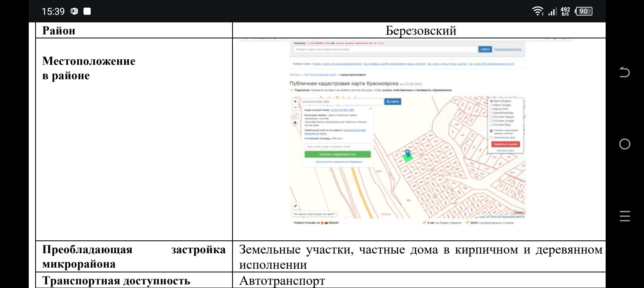Viewport: 644px width, 288px height.
Task: Tap the Преобладающая застройка микрорайона cell
Action: 134,256
